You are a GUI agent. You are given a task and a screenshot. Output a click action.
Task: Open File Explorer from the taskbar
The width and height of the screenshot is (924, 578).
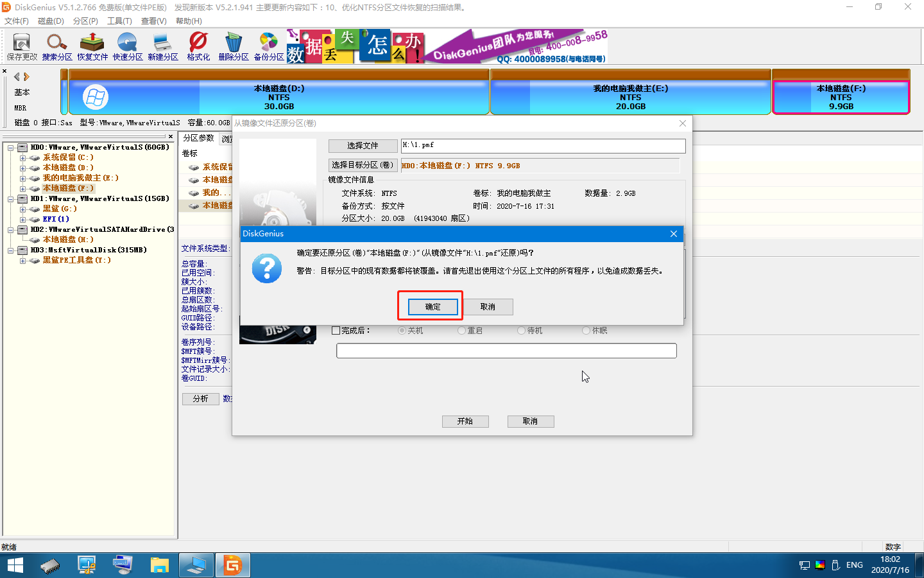click(x=159, y=565)
